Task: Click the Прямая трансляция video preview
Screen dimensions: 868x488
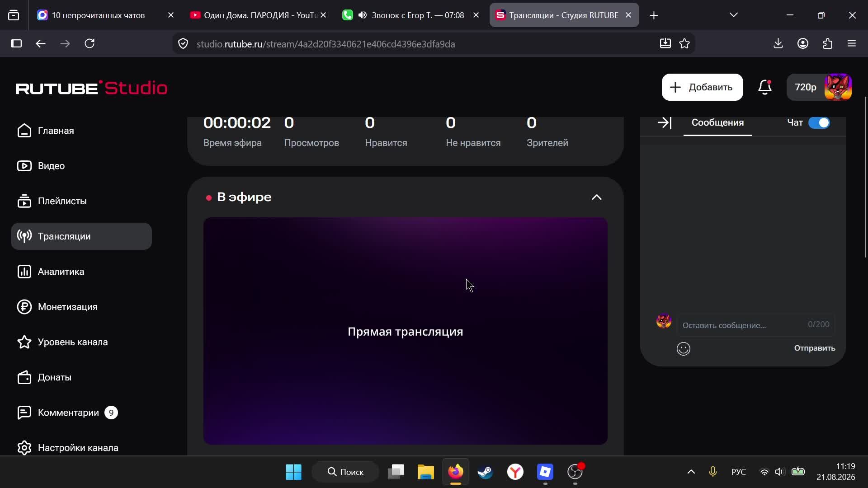Action: tap(405, 331)
